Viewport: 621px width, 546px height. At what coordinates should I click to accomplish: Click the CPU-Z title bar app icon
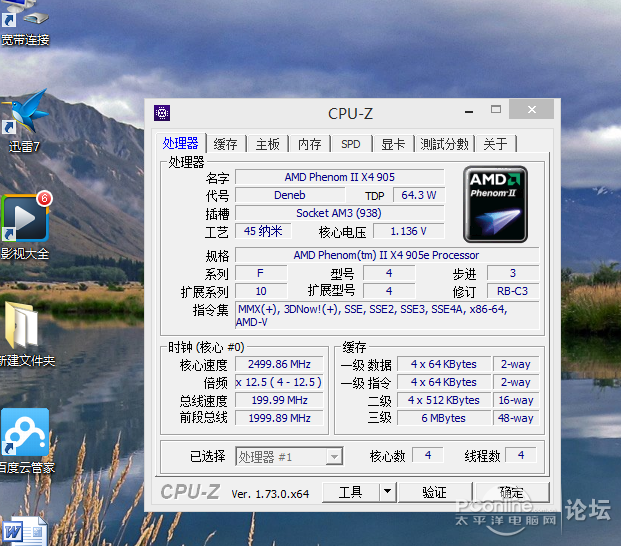coord(162,113)
